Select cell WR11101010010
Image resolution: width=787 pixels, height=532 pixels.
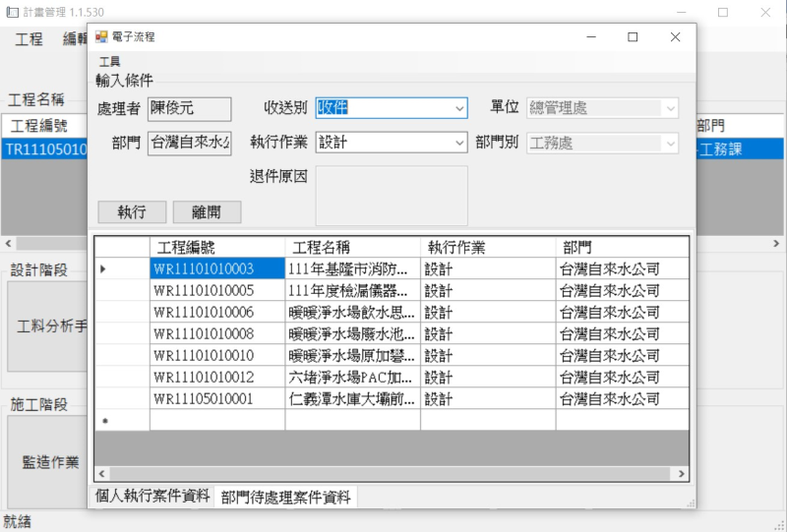pyautogui.click(x=217, y=355)
